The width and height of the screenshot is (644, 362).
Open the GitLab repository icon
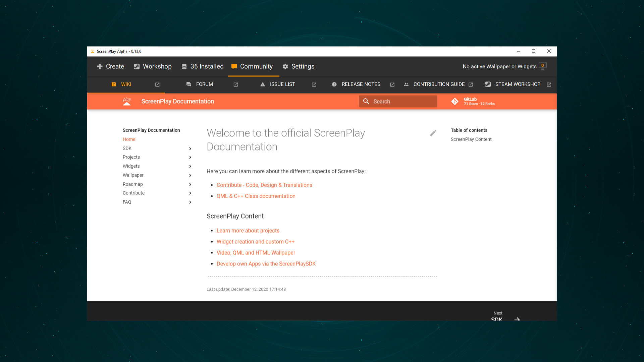455,101
